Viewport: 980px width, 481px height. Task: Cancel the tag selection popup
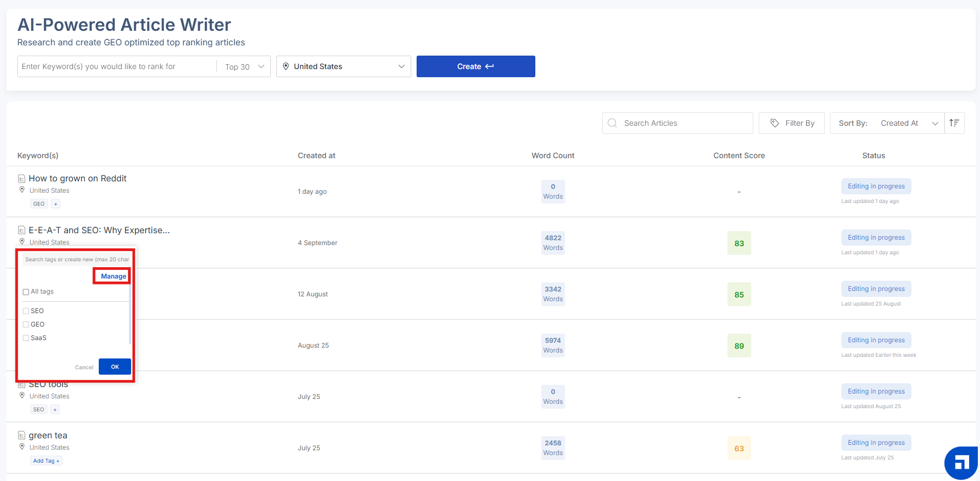[x=84, y=367]
